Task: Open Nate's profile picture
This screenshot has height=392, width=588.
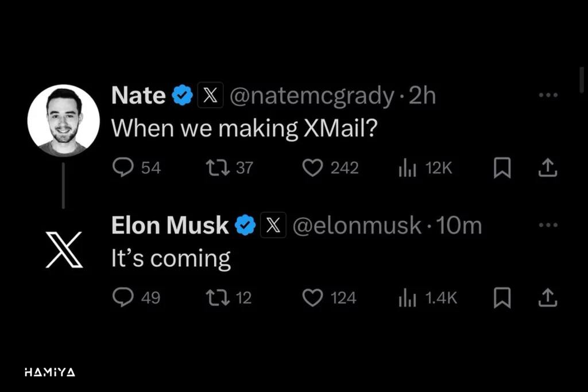Action: coord(63,121)
